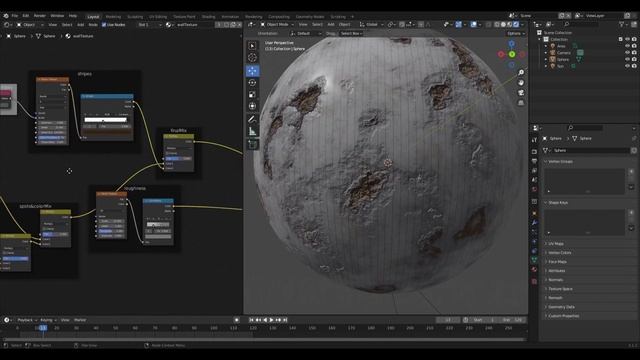Image resolution: width=640 pixels, height=360 pixels.
Task: Open the Material properties tab icon
Action: (x=534, y=269)
